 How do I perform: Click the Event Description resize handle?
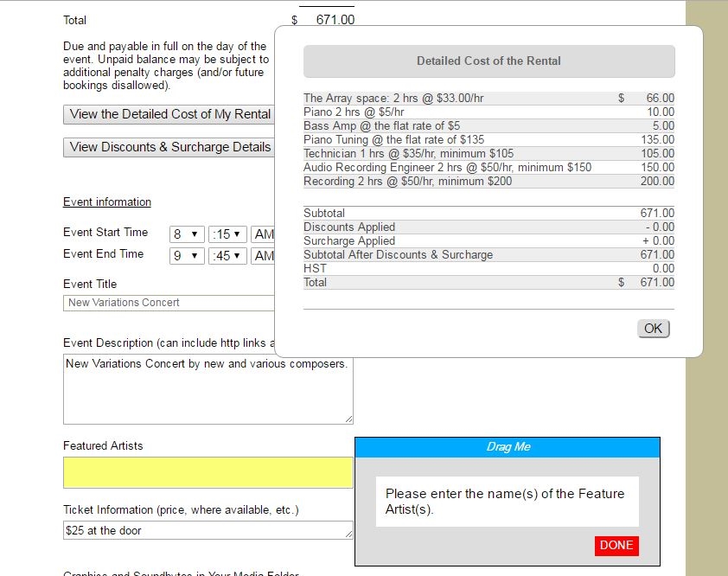tap(349, 419)
